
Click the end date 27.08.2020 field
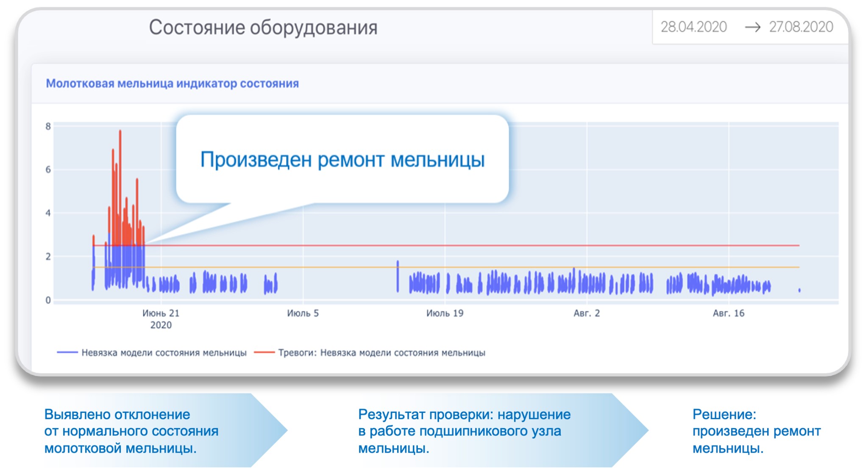pyautogui.click(x=801, y=27)
